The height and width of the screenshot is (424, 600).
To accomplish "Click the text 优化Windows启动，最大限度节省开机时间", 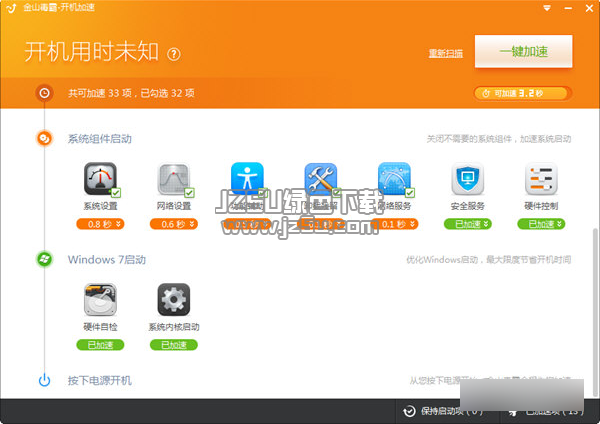I will point(489,260).
